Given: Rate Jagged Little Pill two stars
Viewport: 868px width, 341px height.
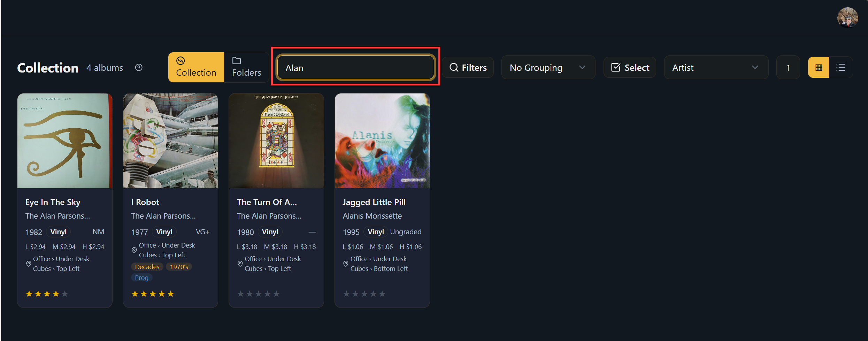Looking at the screenshot, I should 355,294.
